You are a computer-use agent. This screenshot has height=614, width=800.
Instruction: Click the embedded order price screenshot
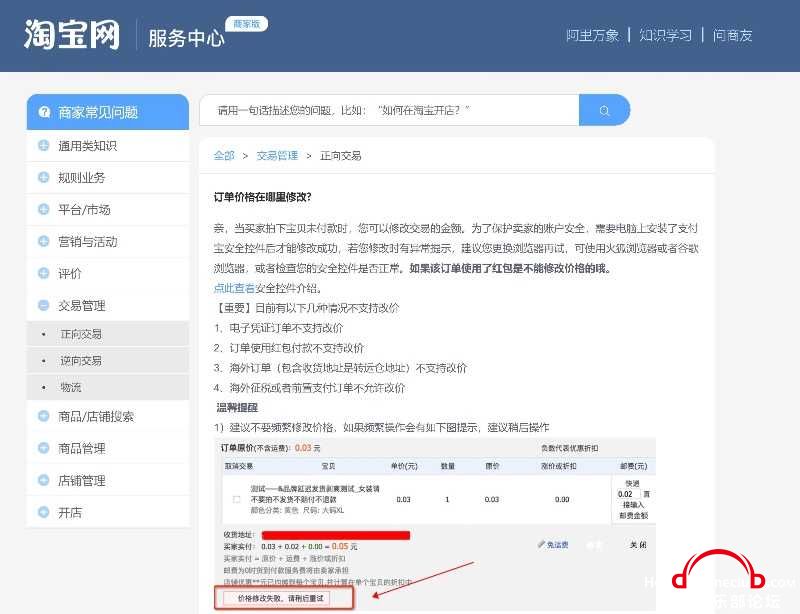point(435,524)
